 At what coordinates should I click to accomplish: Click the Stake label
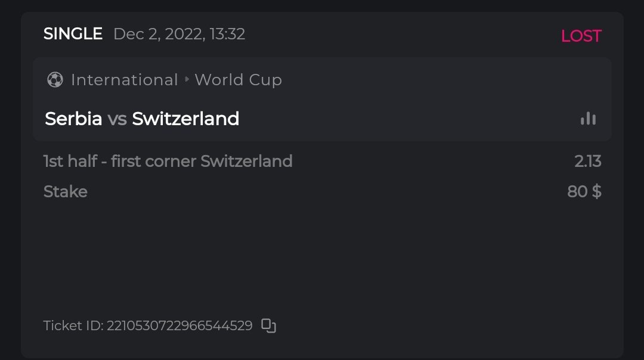coord(66,192)
